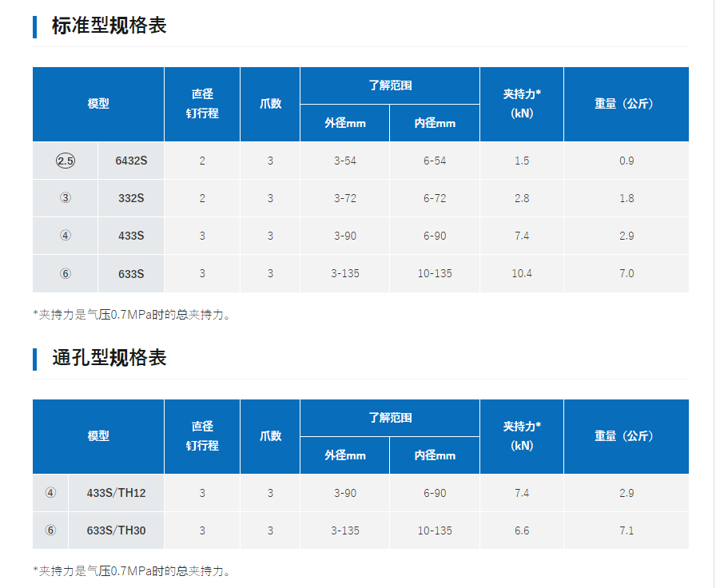This screenshot has height=588, width=716.
Task: Click the 直径钉行程 header in the 通孔型 table
Action: 202,436
